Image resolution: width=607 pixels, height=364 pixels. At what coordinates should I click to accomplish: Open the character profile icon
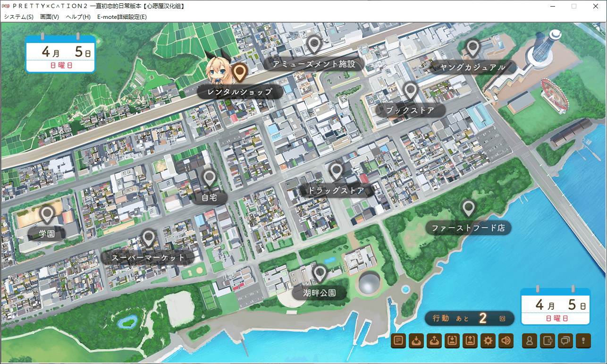coord(530,341)
